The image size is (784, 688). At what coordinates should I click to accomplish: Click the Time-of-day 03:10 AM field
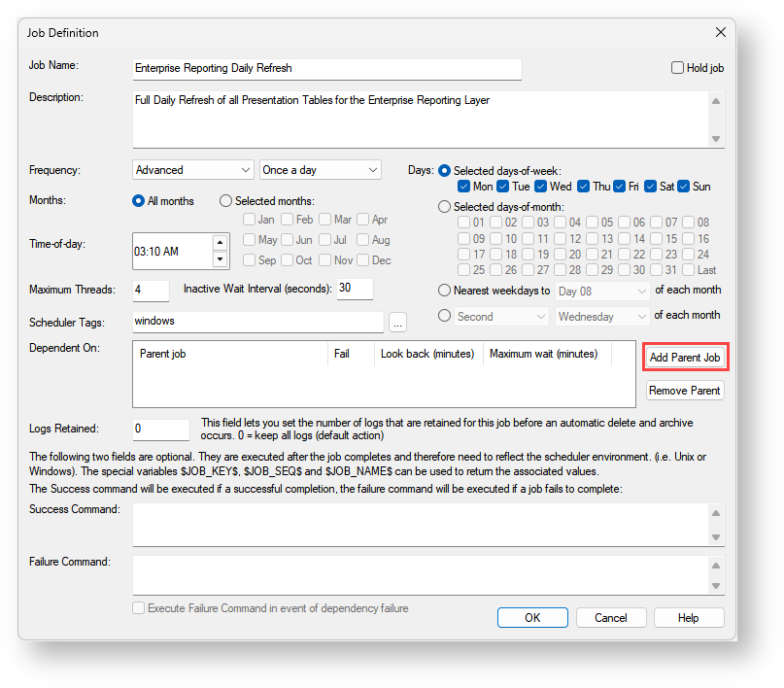[173, 251]
